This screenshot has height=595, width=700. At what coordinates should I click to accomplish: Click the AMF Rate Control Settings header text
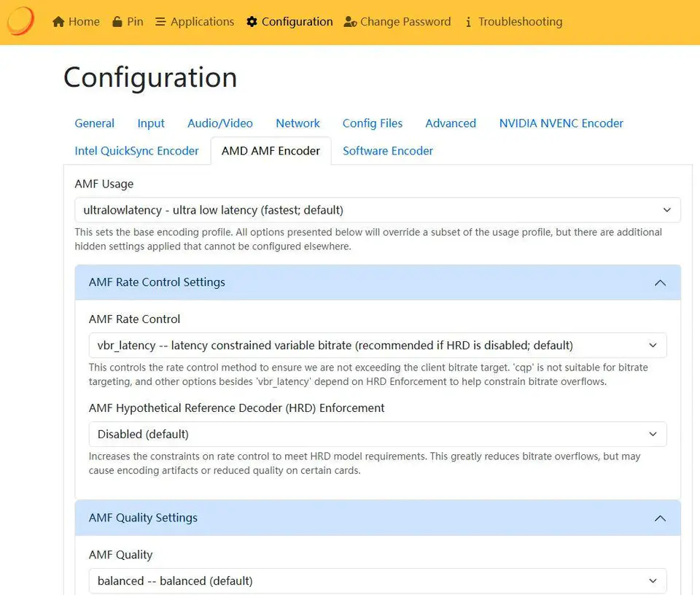coord(157,282)
